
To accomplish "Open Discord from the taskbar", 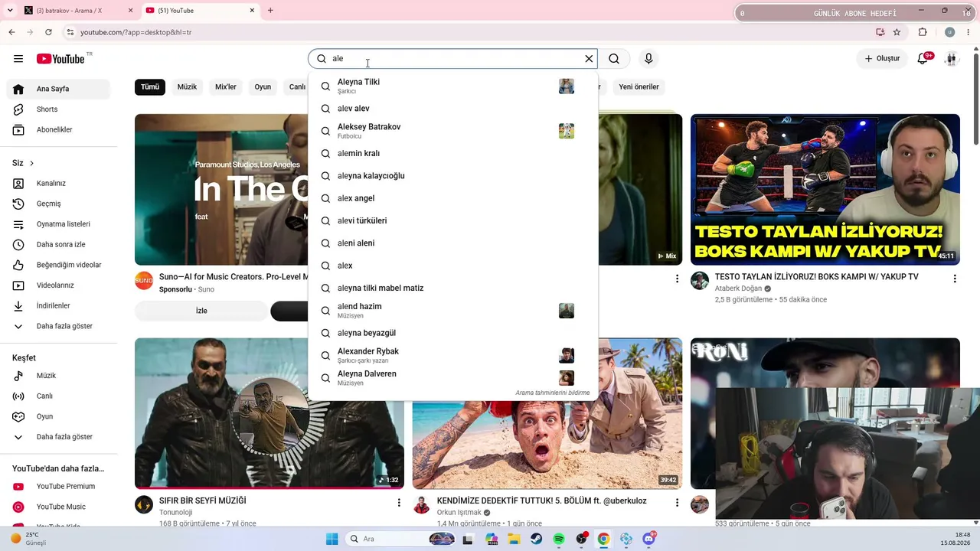I will (x=648, y=539).
